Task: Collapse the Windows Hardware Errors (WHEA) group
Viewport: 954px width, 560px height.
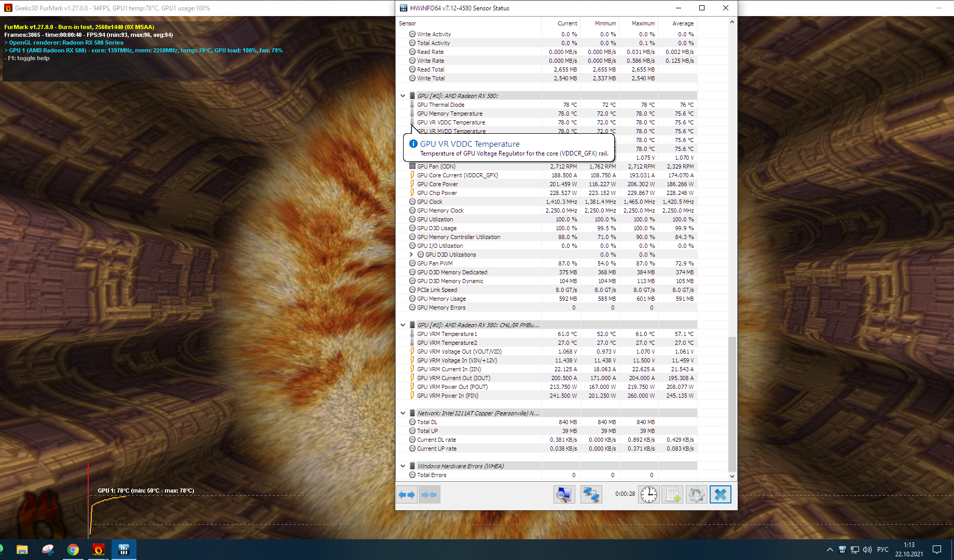Action: click(403, 466)
